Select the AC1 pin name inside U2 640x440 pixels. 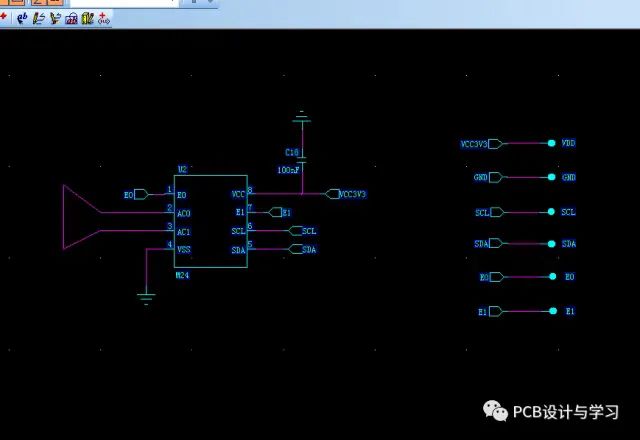184,232
